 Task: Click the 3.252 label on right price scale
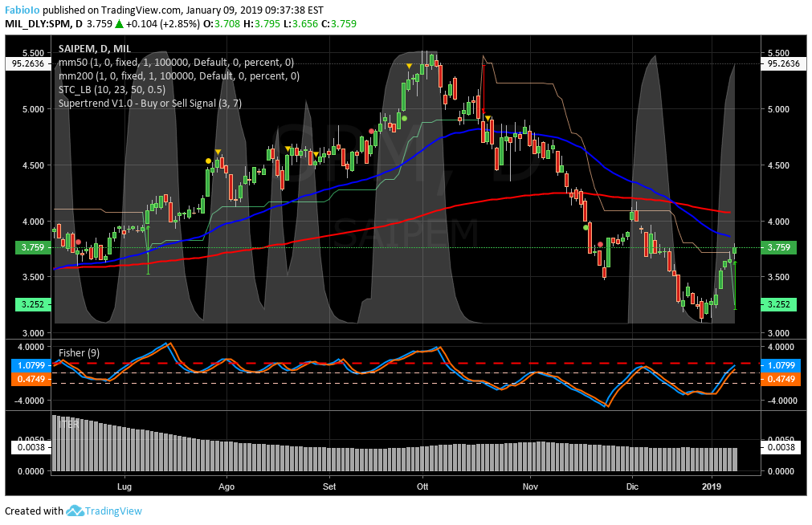point(779,304)
